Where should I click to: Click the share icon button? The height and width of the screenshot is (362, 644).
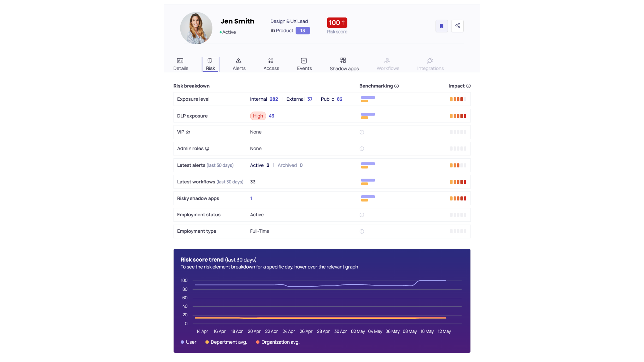coord(457,26)
